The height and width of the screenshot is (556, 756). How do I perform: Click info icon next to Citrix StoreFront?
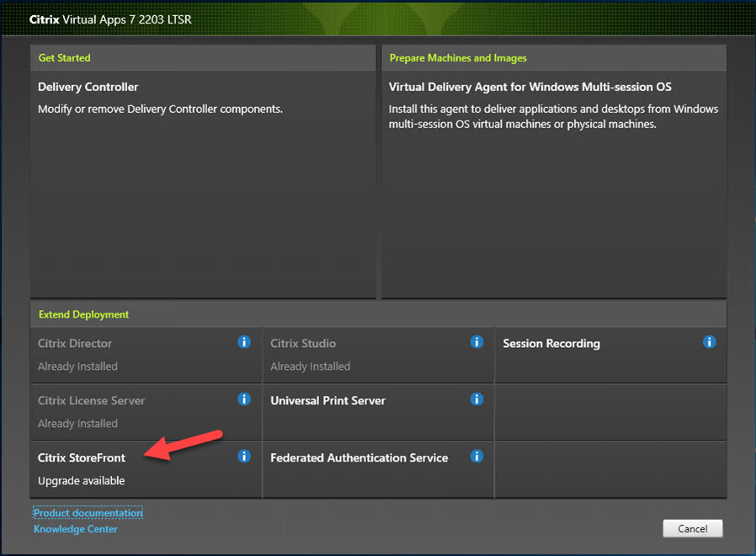click(244, 456)
